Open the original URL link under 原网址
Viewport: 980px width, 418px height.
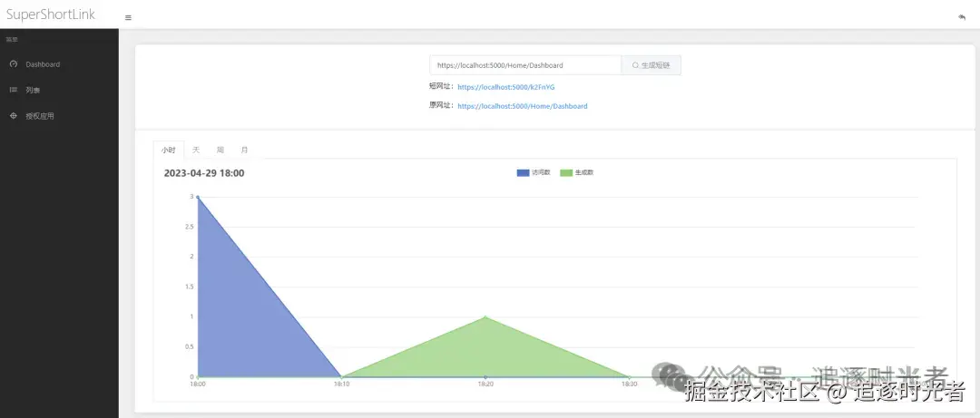522,106
